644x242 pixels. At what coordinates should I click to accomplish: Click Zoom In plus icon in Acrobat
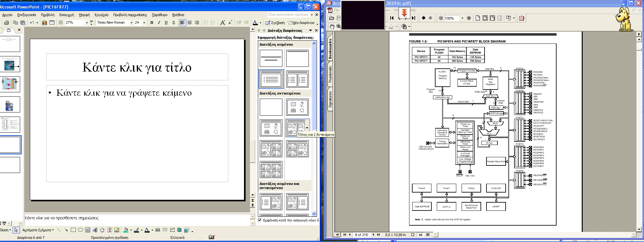click(469, 18)
